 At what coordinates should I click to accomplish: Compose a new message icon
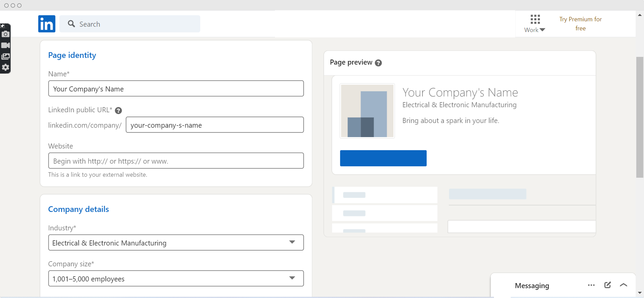608,285
